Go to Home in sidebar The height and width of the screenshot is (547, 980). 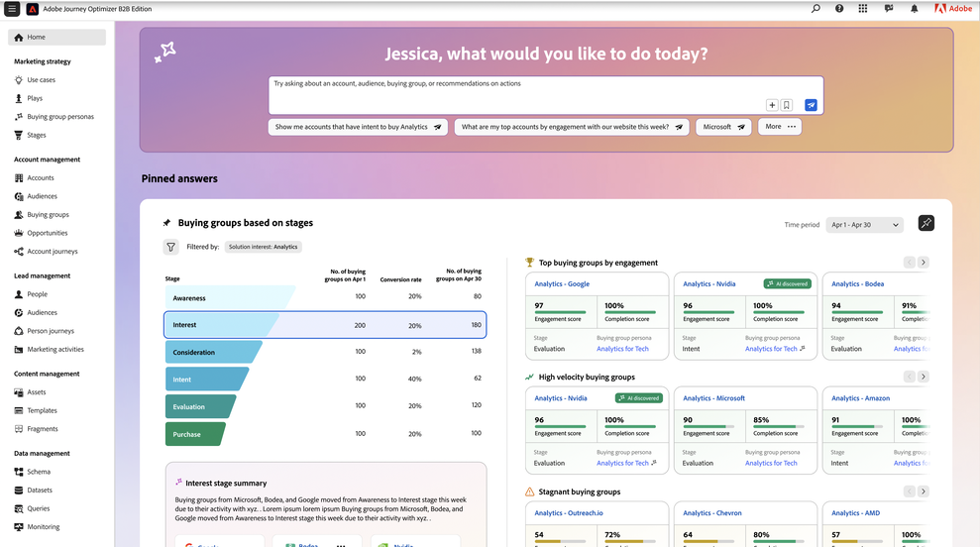click(x=56, y=37)
